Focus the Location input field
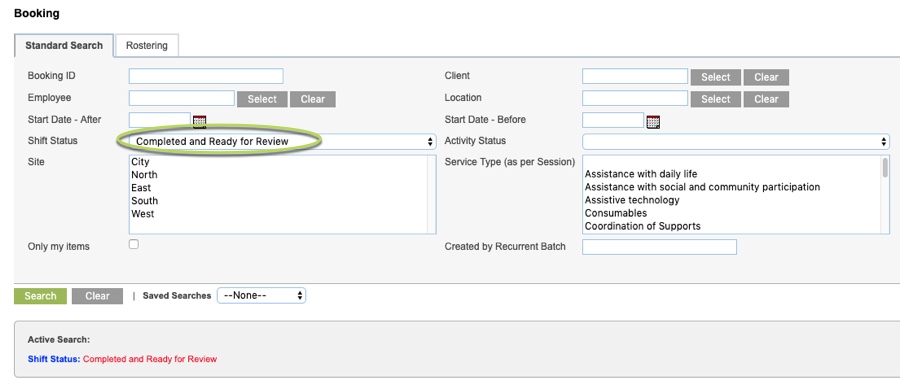 pos(635,98)
